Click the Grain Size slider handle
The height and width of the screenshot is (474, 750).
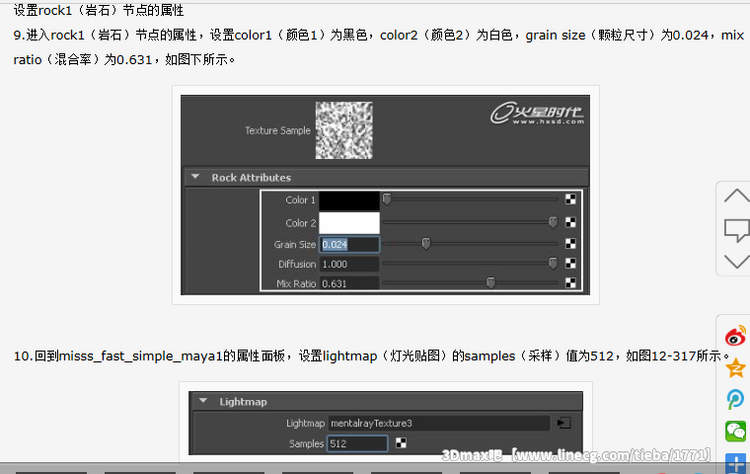[426, 244]
